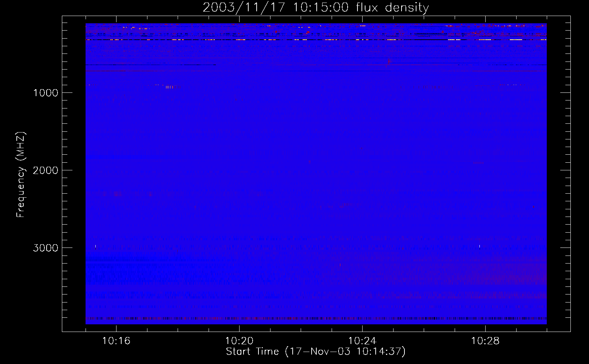Click the plot title '2003/11/17 10:15:00 flux density'
589x364 pixels.
[316, 8]
